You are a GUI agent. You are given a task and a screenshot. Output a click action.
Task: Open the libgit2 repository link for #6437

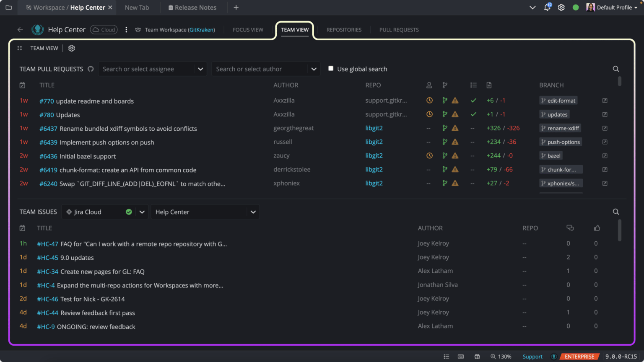[x=374, y=128]
